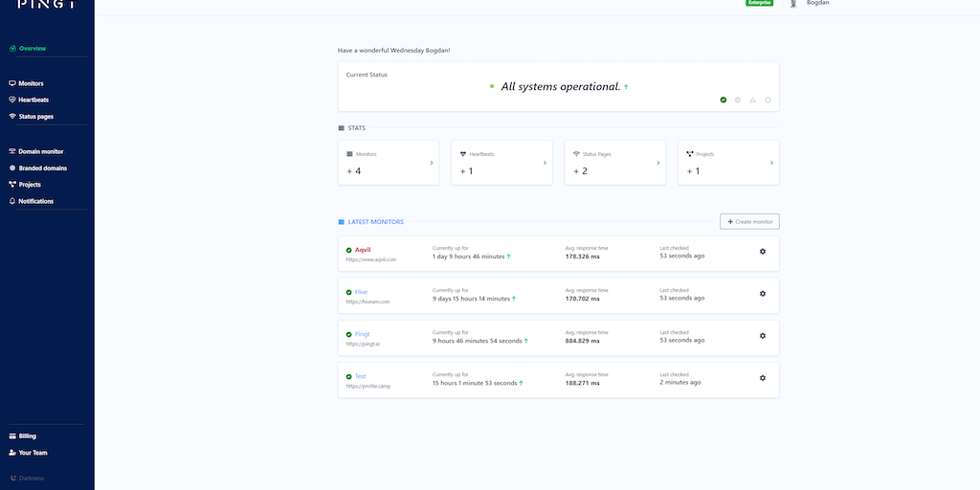
Task: Open the Status Pages stats card chevron
Action: (x=658, y=163)
